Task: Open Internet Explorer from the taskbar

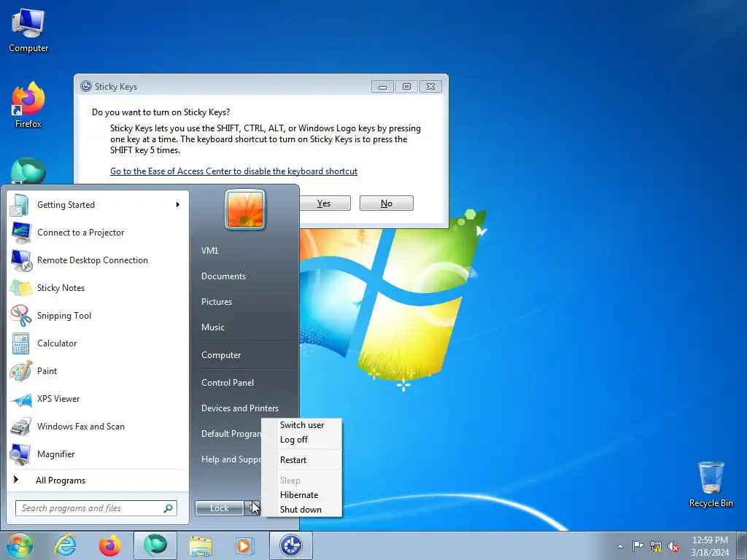Action: 65,545
